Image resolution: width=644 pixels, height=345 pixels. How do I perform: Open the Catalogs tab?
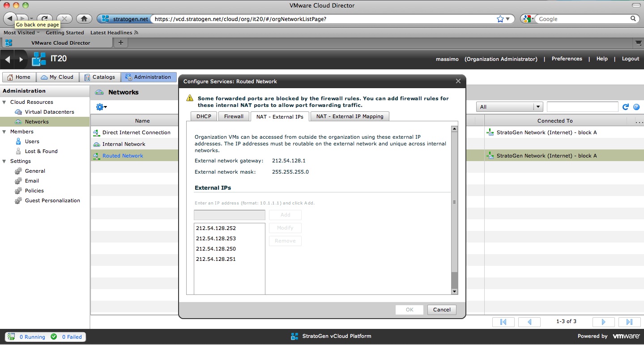point(100,77)
